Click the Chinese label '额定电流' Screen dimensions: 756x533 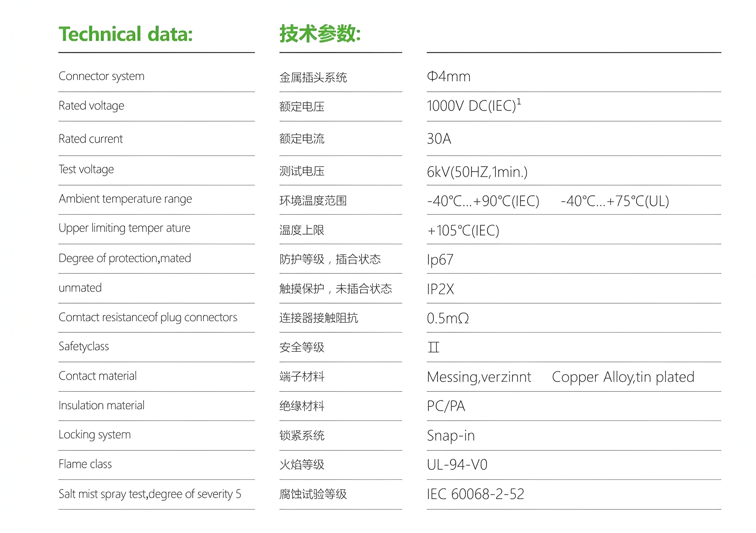(302, 139)
